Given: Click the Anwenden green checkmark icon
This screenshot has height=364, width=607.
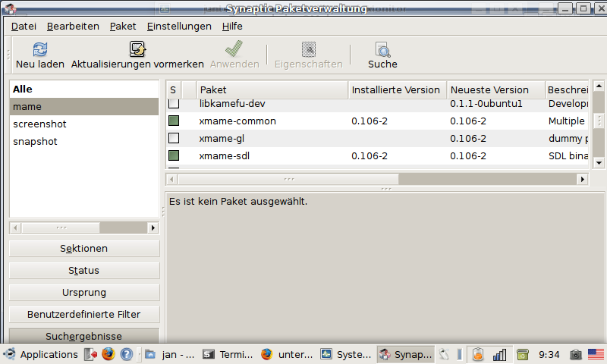Looking at the screenshot, I should [234, 49].
